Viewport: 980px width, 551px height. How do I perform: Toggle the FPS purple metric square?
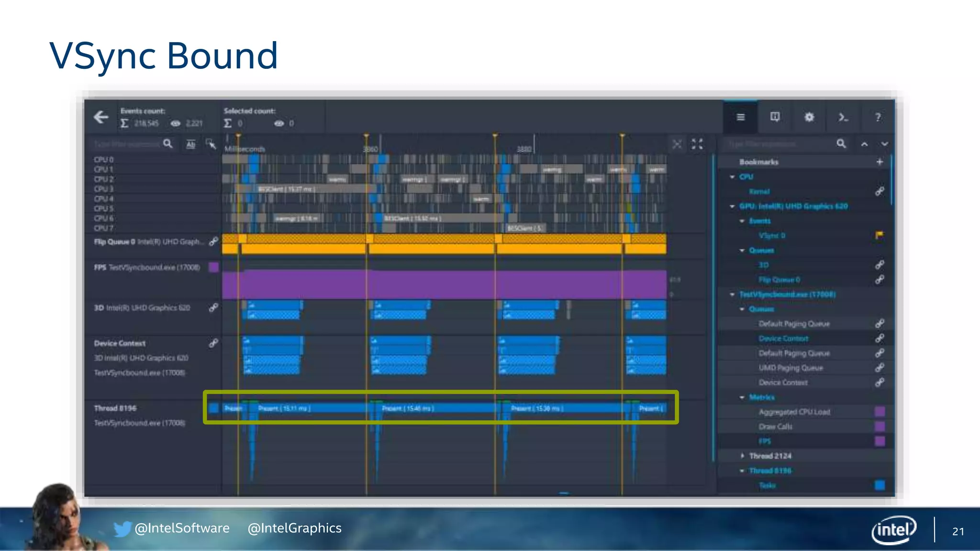pyautogui.click(x=880, y=441)
